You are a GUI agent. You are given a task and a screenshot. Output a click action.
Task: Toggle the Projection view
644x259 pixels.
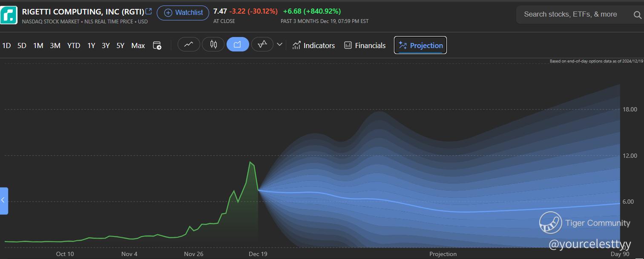tap(420, 46)
